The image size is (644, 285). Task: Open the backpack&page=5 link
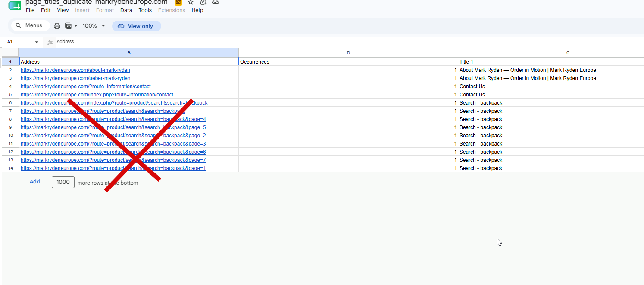113,127
